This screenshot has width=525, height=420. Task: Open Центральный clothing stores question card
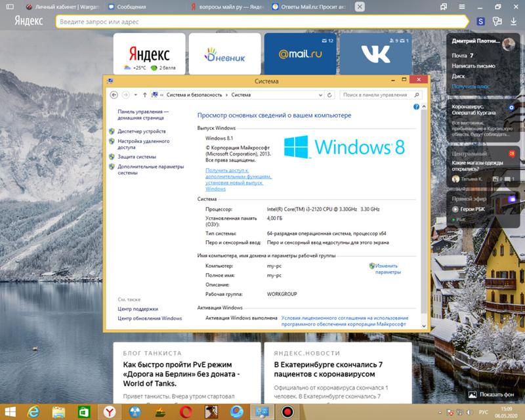pyautogui.click(x=483, y=166)
